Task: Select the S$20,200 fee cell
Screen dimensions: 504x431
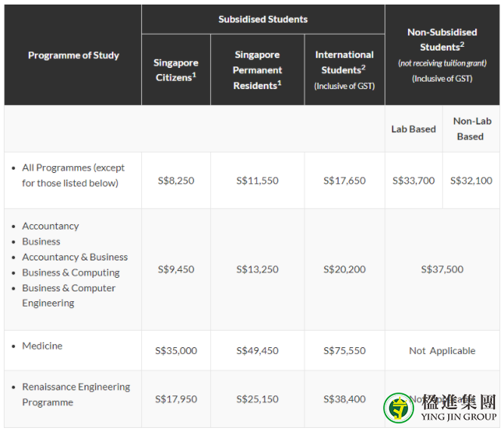Action: 345,269
